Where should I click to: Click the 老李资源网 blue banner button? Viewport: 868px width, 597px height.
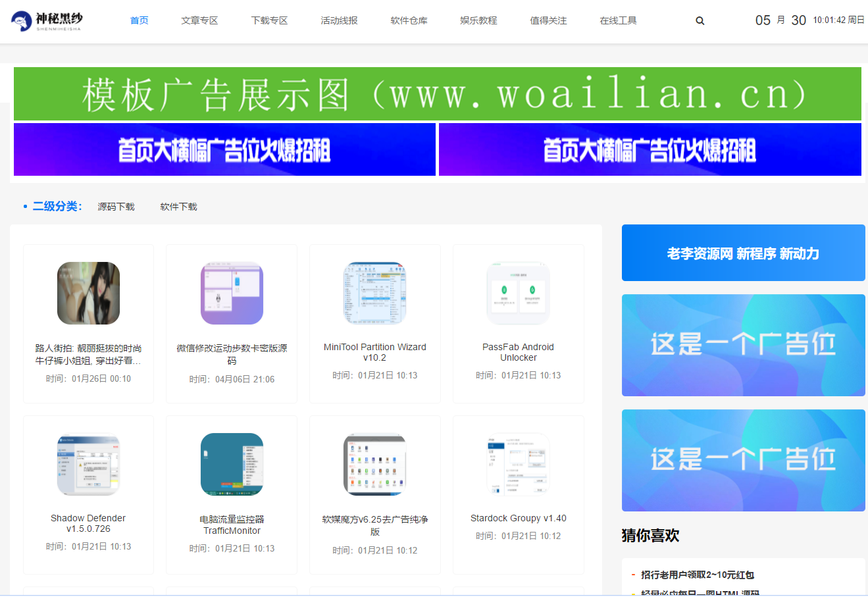[x=743, y=253]
